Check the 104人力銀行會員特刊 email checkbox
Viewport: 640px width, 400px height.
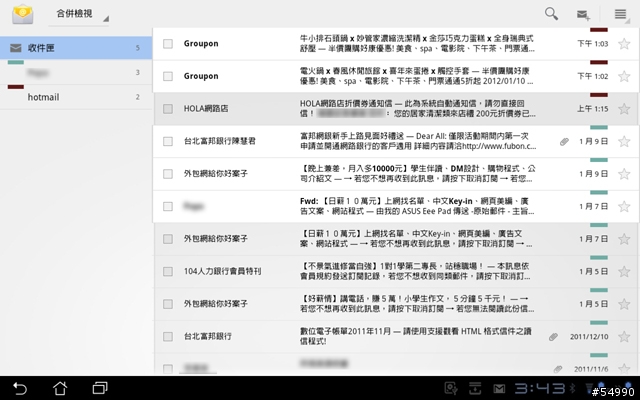pos(168,271)
